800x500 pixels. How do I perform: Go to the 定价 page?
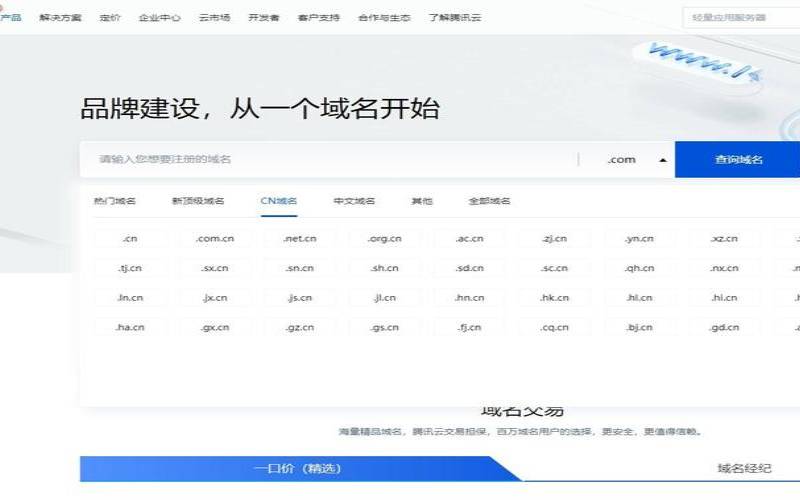[110, 17]
